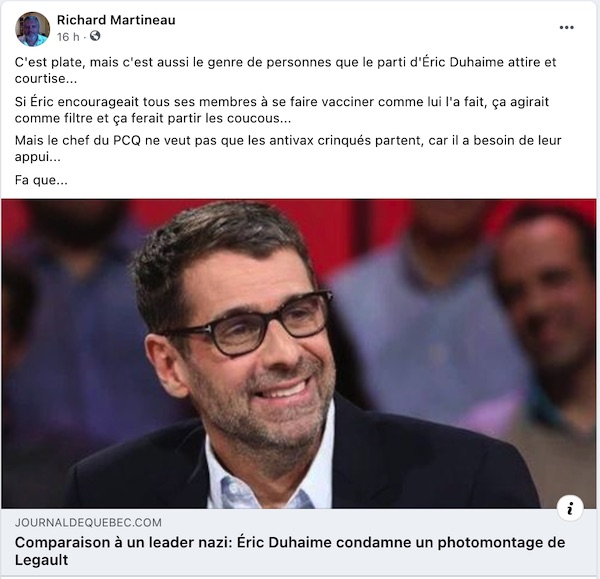Select the paragraph starting "C'est plate"

tap(285, 70)
